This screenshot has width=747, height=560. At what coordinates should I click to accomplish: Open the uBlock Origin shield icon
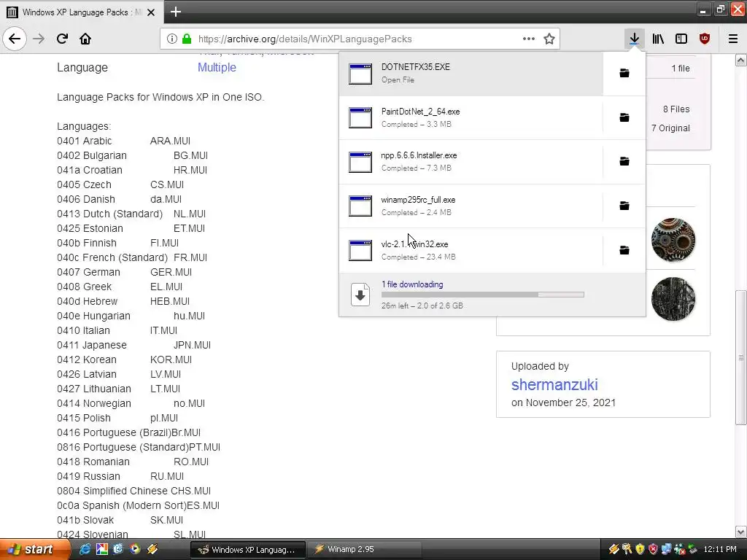pos(705,39)
